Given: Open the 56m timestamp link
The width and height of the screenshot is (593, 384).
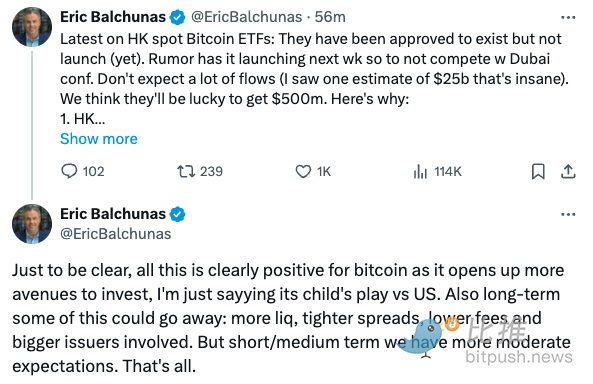Looking at the screenshot, I should coord(330,17).
